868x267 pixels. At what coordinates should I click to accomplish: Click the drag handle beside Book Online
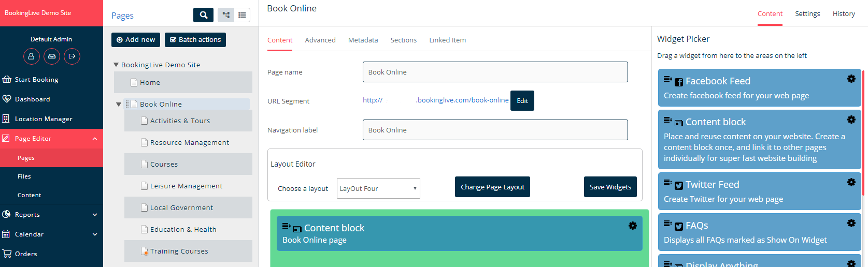pos(127,104)
